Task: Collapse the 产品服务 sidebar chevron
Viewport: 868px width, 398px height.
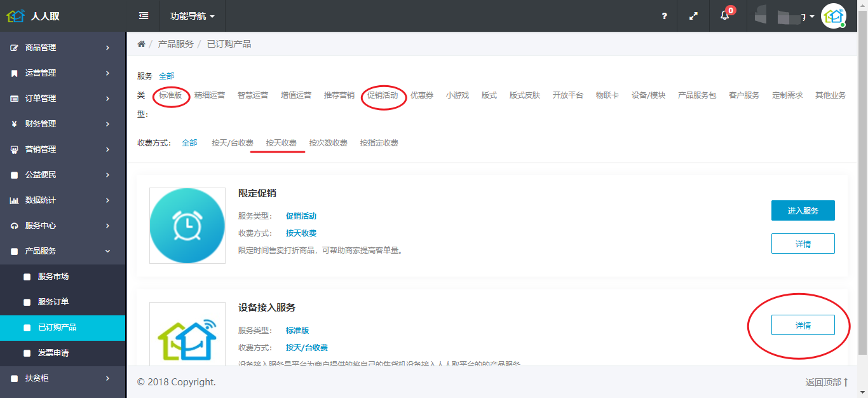Action: [x=107, y=251]
